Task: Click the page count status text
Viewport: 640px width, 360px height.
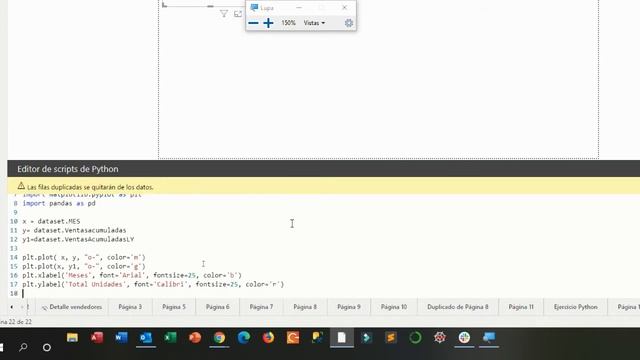Action: [x=16, y=322]
